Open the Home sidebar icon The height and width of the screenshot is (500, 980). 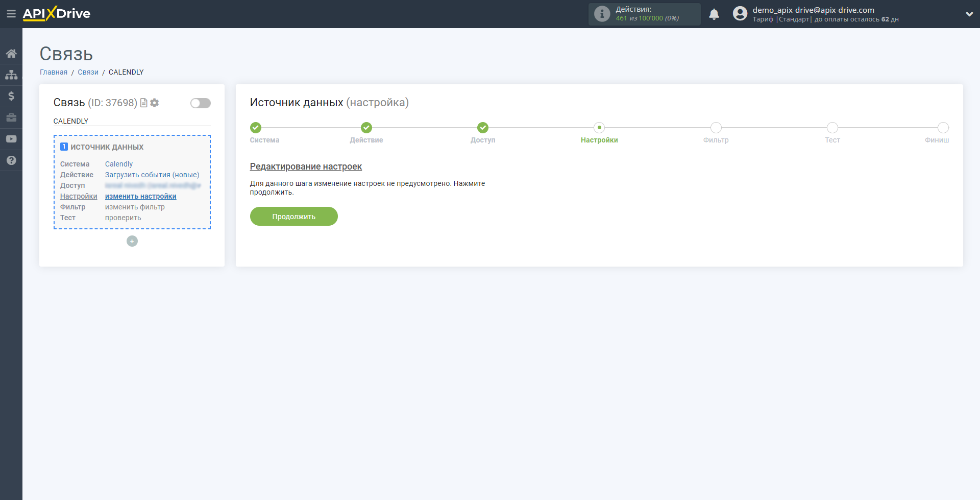(11, 54)
